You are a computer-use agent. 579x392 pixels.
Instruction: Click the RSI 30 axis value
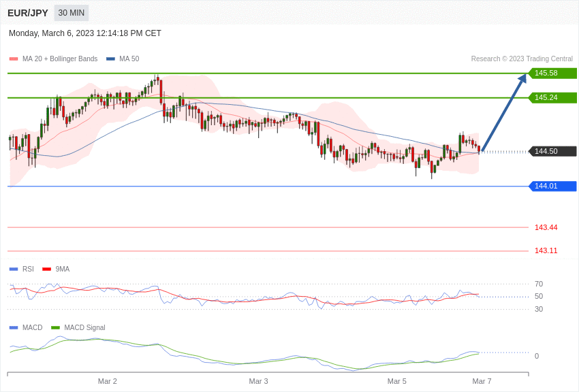[x=539, y=309]
